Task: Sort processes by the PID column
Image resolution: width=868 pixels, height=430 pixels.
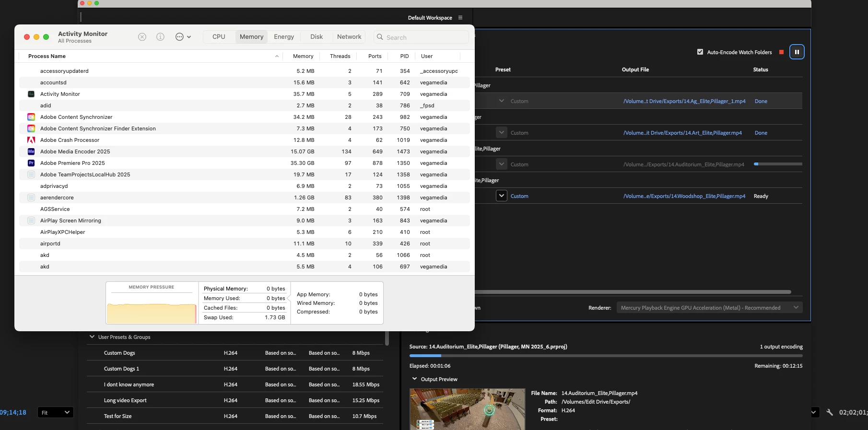Action: pyautogui.click(x=404, y=56)
